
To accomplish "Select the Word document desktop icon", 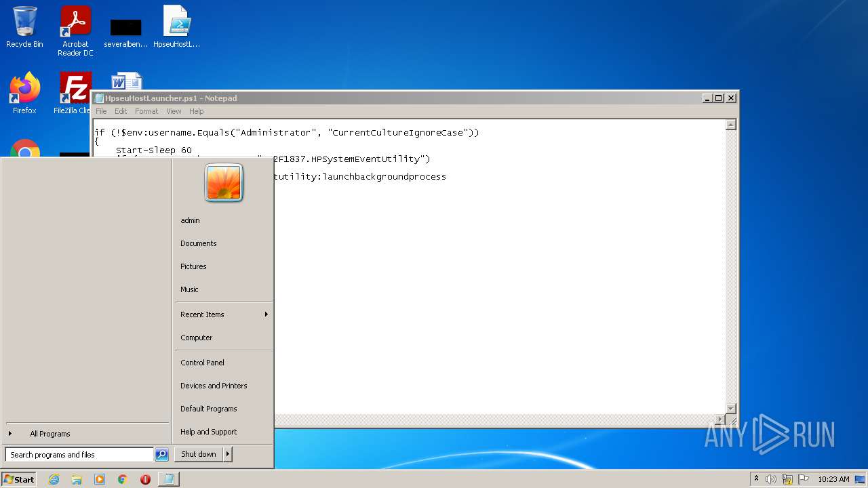I will (126, 81).
